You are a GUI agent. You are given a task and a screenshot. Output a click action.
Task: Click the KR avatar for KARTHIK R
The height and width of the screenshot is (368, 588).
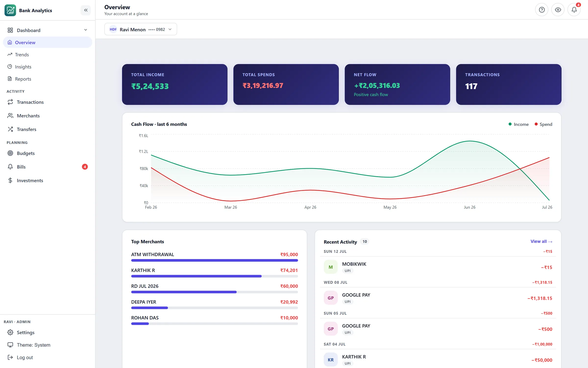(x=331, y=360)
